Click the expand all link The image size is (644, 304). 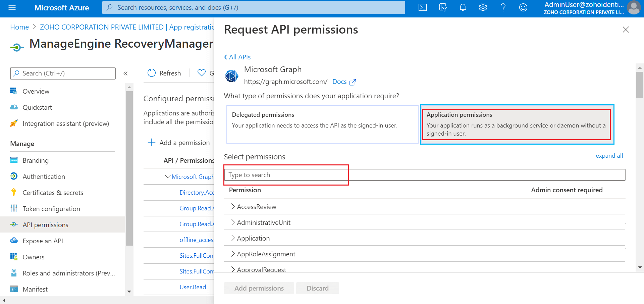coord(609,156)
